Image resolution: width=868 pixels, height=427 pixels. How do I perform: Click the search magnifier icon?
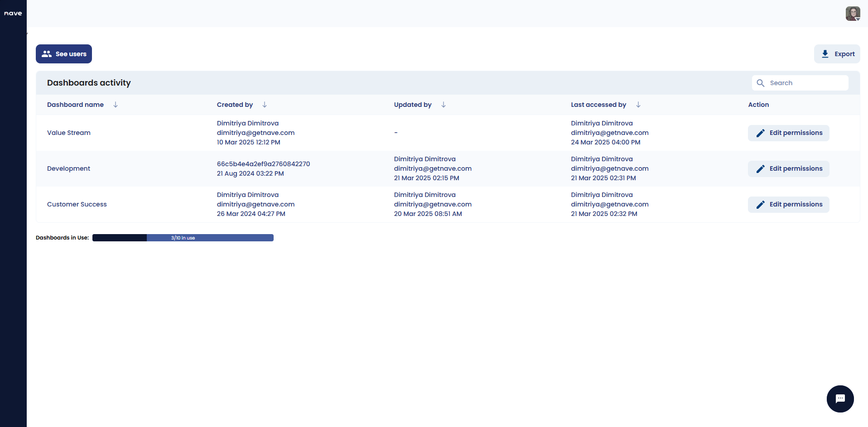[761, 83]
